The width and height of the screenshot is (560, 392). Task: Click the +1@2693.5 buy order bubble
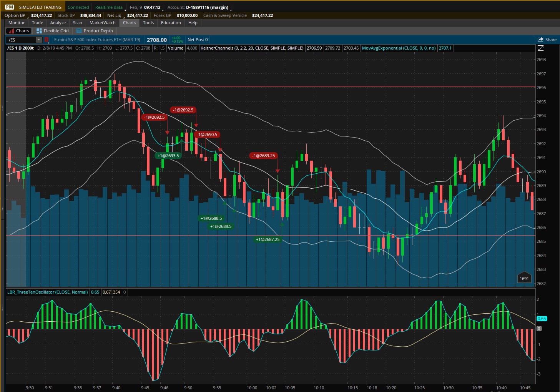[168, 156]
